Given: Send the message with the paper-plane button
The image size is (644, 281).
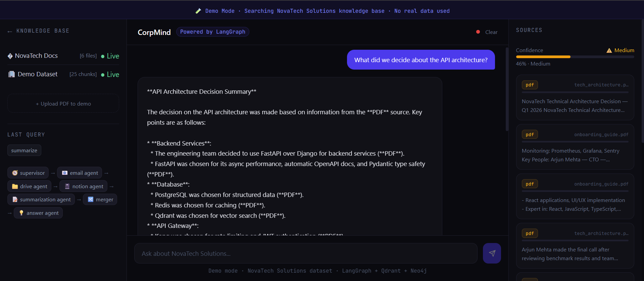Looking at the screenshot, I should [x=492, y=253].
